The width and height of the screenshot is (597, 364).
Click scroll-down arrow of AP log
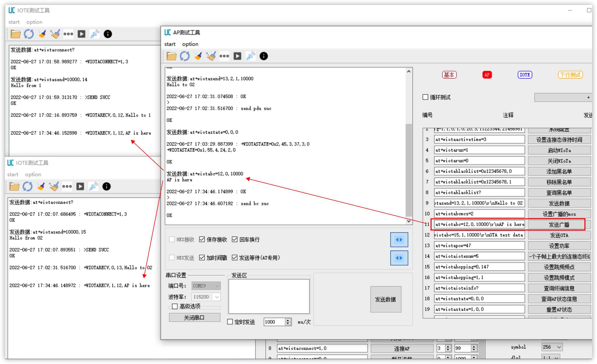click(x=409, y=221)
